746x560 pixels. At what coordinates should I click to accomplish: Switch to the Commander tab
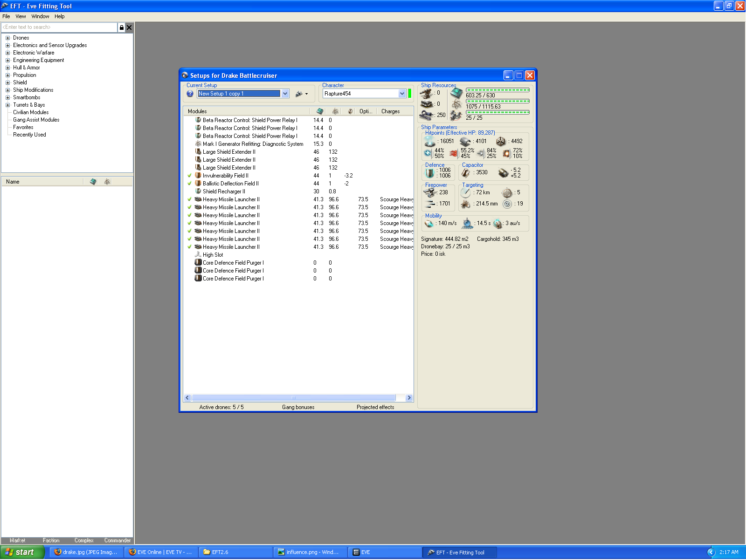coord(117,540)
